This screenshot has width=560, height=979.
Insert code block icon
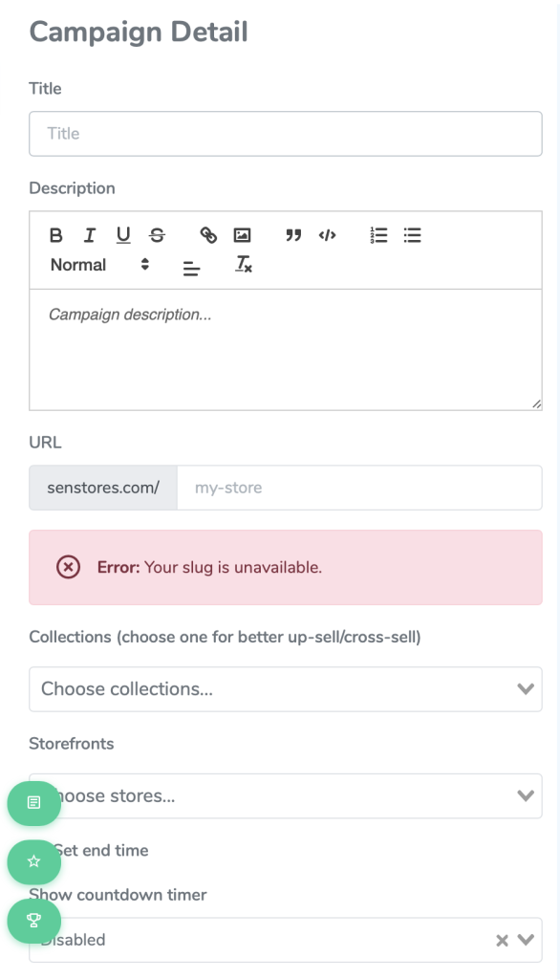click(327, 235)
